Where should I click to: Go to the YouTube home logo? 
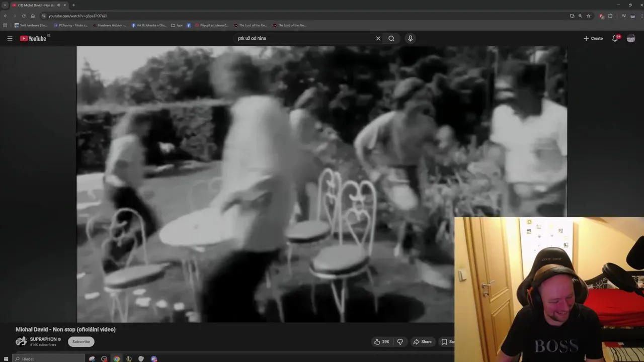tap(33, 38)
